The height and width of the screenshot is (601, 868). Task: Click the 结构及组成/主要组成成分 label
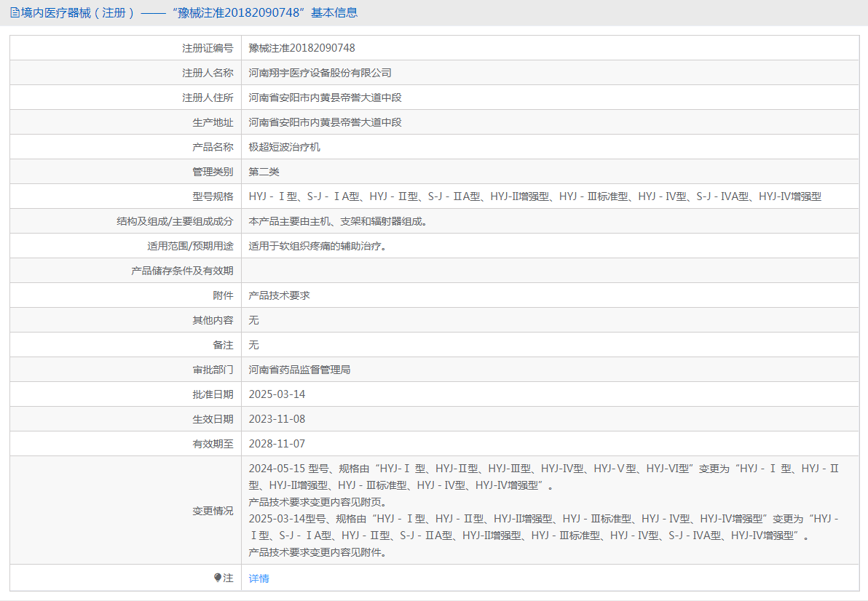click(x=175, y=222)
